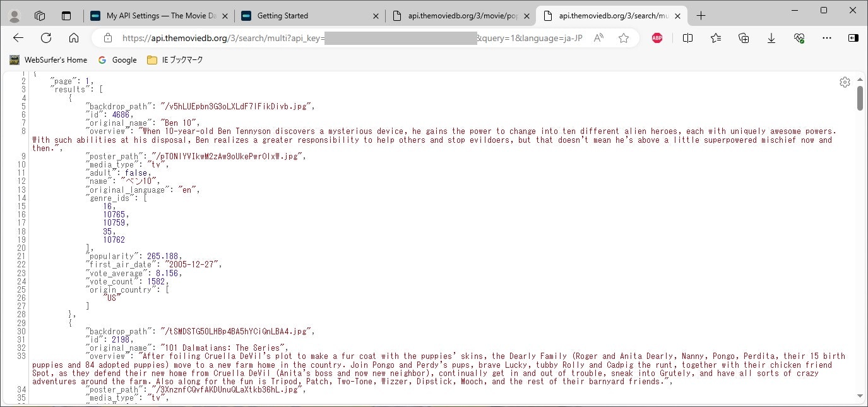Maximize the browser window
The image size is (868, 407).
(824, 10)
